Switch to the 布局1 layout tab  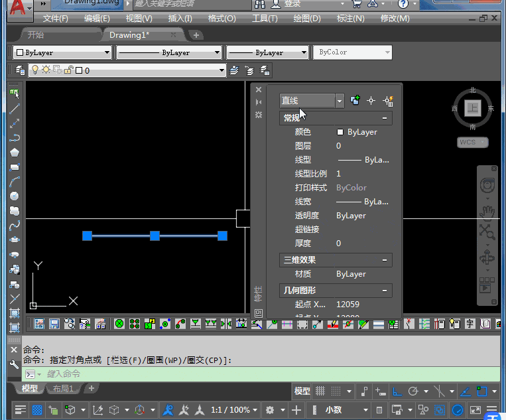pyautogui.click(x=63, y=388)
